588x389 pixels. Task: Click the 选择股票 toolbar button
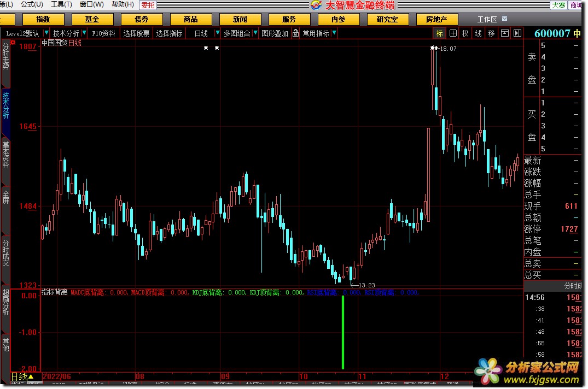pos(136,33)
